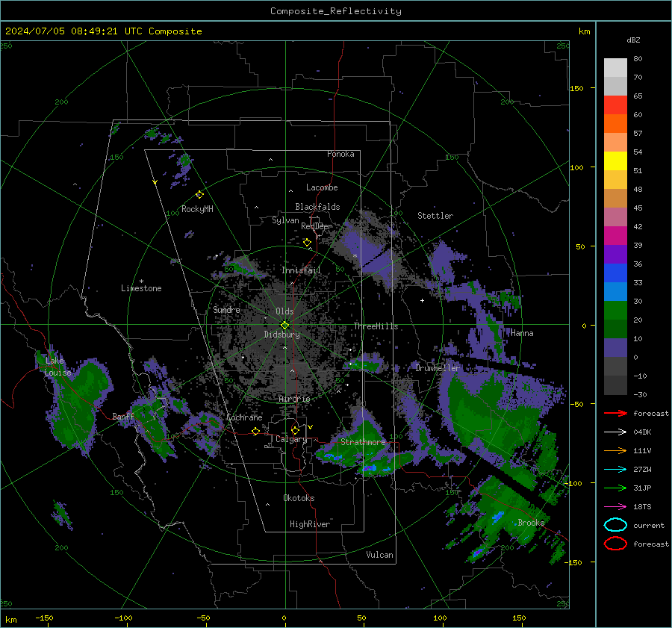Click the magenta 18TS arrow legend icon

(x=615, y=507)
